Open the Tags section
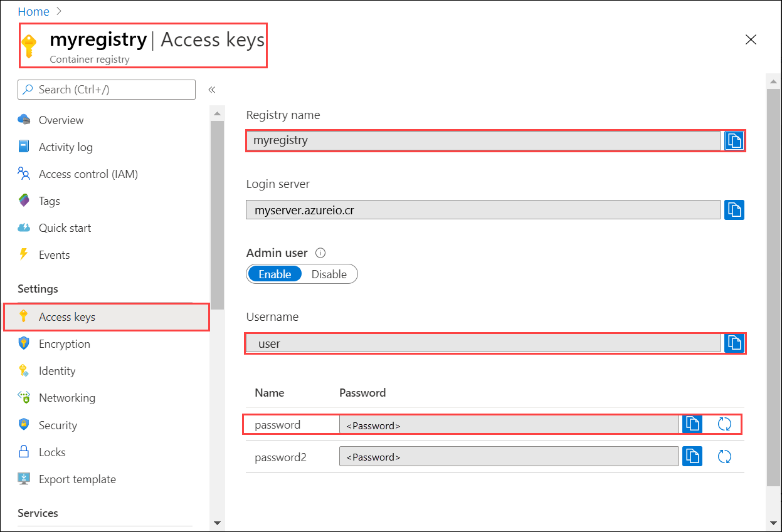 point(49,201)
